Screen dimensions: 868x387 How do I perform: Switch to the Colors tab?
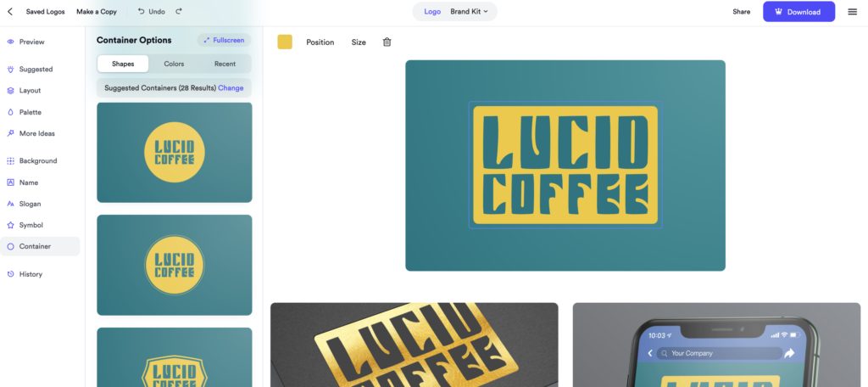(x=174, y=64)
